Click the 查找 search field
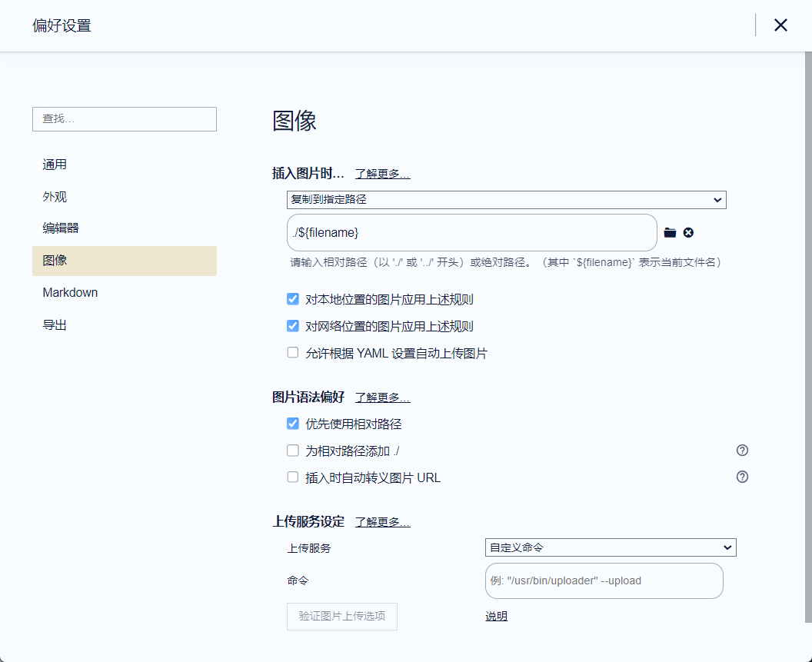Image resolution: width=812 pixels, height=662 pixels. [x=125, y=119]
